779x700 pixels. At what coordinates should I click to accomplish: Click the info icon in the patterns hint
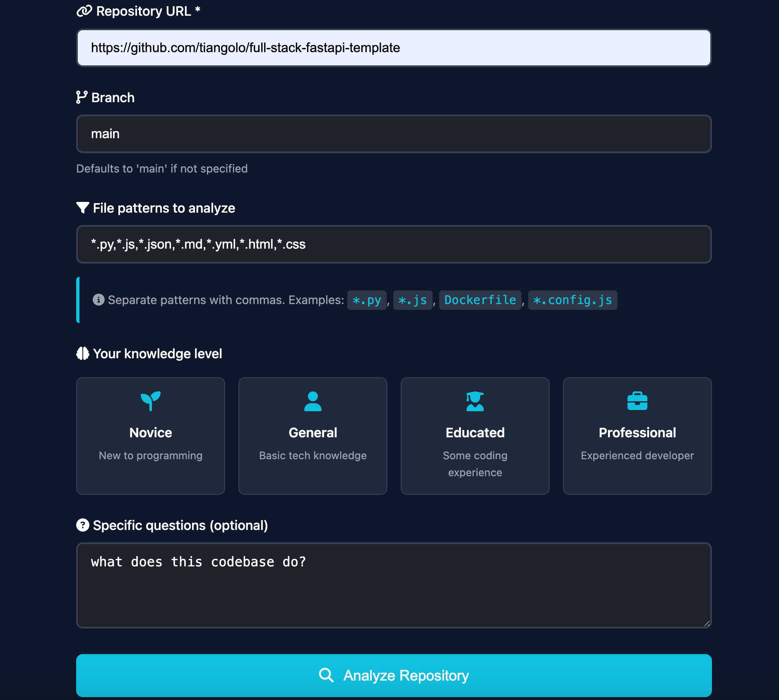[x=98, y=300]
